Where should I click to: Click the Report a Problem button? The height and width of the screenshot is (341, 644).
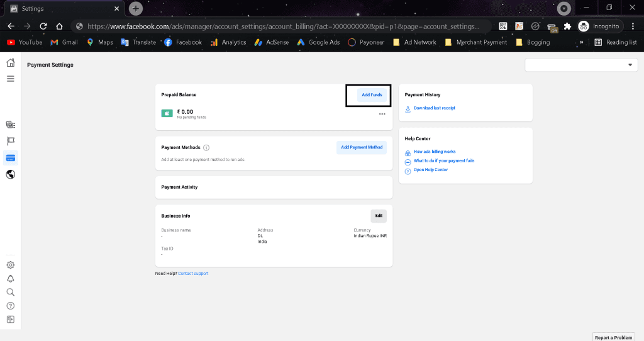click(614, 337)
